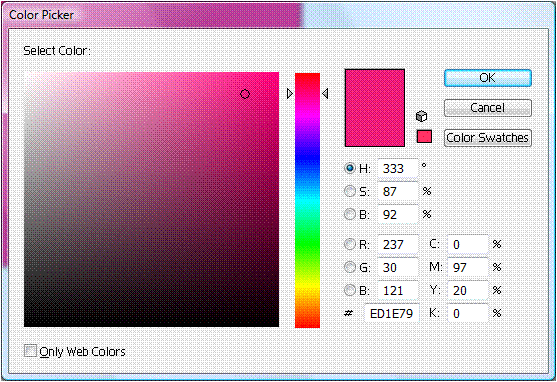Open Color Swatches
The width and height of the screenshot is (557, 382).
click(x=488, y=138)
